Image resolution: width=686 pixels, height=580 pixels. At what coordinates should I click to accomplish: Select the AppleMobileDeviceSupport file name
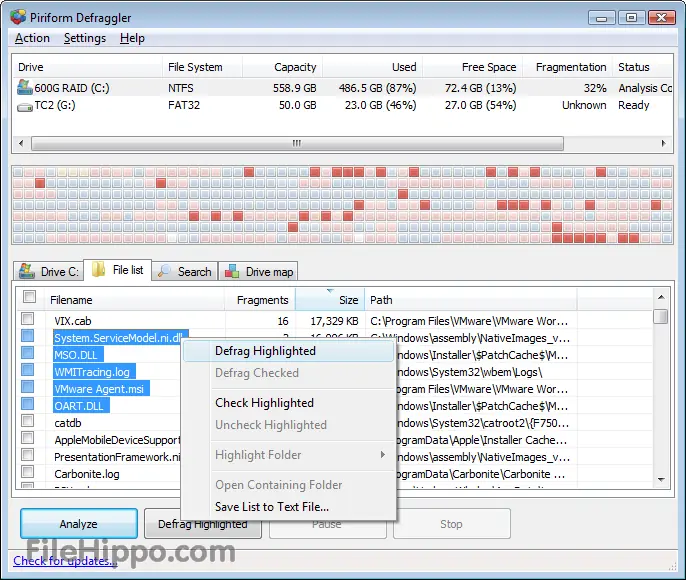117,440
